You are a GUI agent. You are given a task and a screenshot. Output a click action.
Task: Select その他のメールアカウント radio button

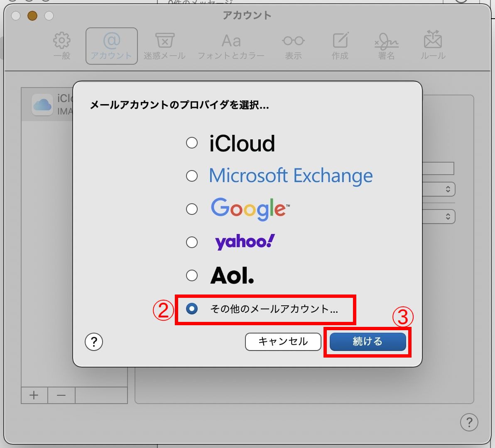click(191, 309)
